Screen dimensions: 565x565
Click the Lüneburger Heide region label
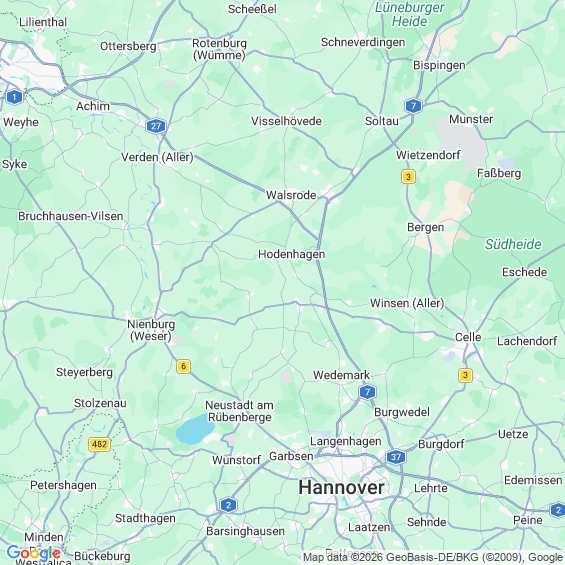(x=410, y=14)
